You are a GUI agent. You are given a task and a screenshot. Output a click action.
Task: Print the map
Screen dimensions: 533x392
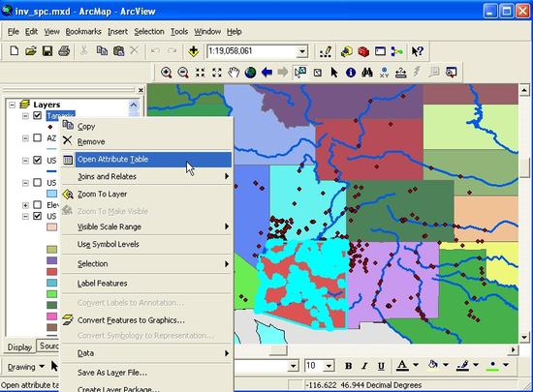coord(64,51)
